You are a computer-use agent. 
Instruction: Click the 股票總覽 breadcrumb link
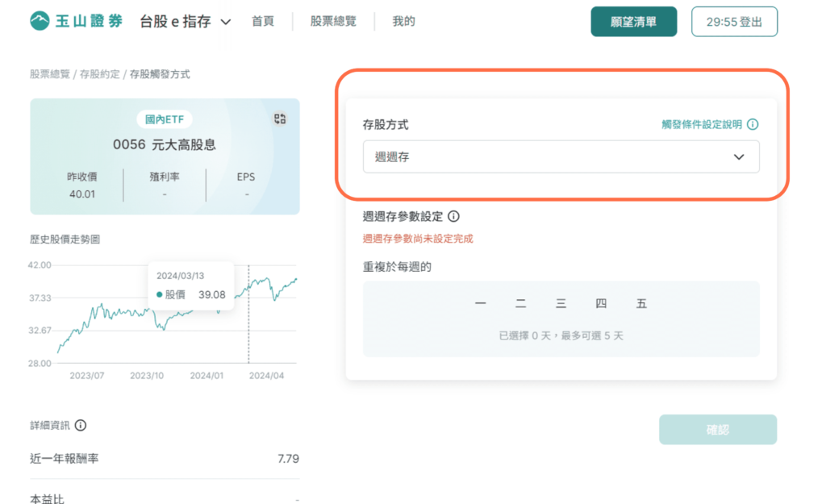(x=49, y=74)
